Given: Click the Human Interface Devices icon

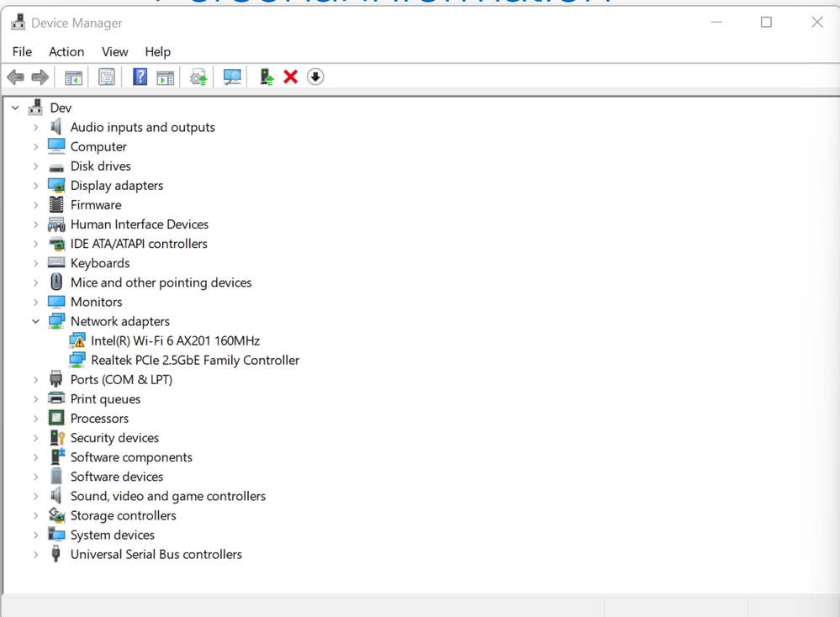Looking at the screenshot, I should coord(56,224).
